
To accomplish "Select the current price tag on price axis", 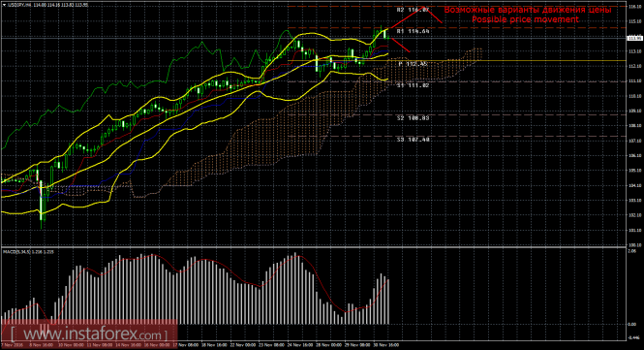I will 635,38.
